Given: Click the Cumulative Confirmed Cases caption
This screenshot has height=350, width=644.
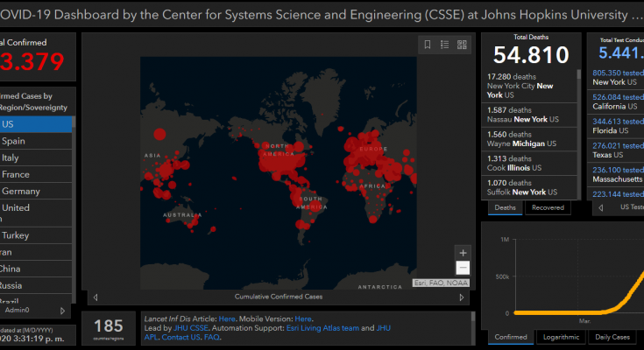Looking at the screenshot, I should coord(279,297).
